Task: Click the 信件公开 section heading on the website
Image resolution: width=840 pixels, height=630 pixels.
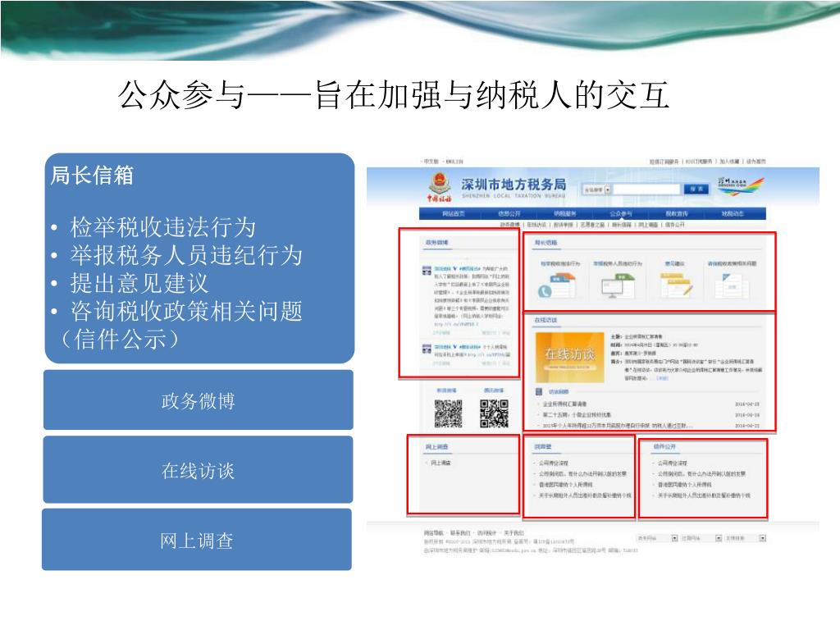Action: pyautogui.click(x=664, y=447)
